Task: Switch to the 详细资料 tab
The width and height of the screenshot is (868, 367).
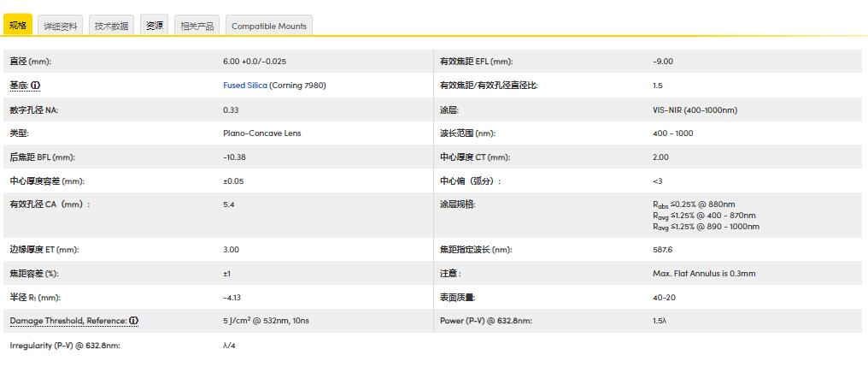Action: tap(61, 27)
